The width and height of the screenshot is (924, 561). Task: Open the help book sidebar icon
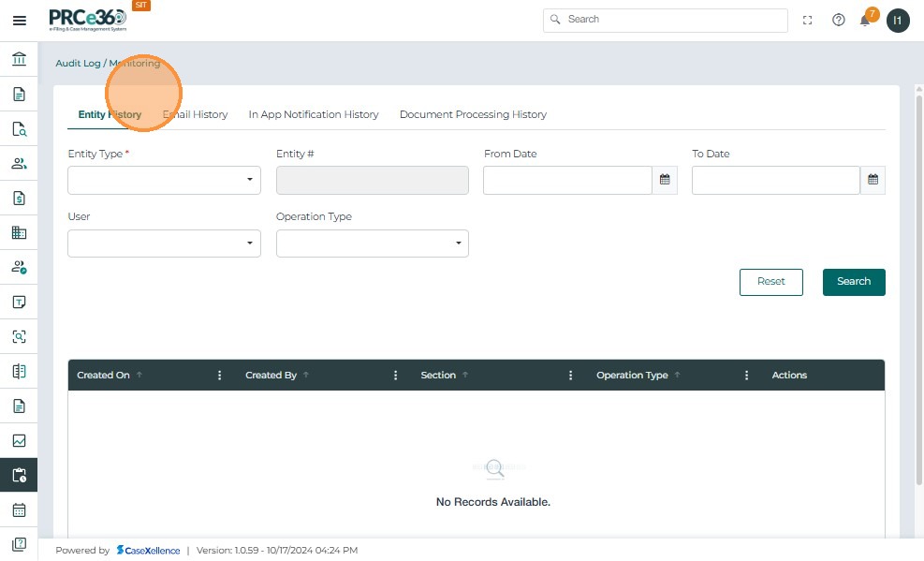[x=19, y=544]
